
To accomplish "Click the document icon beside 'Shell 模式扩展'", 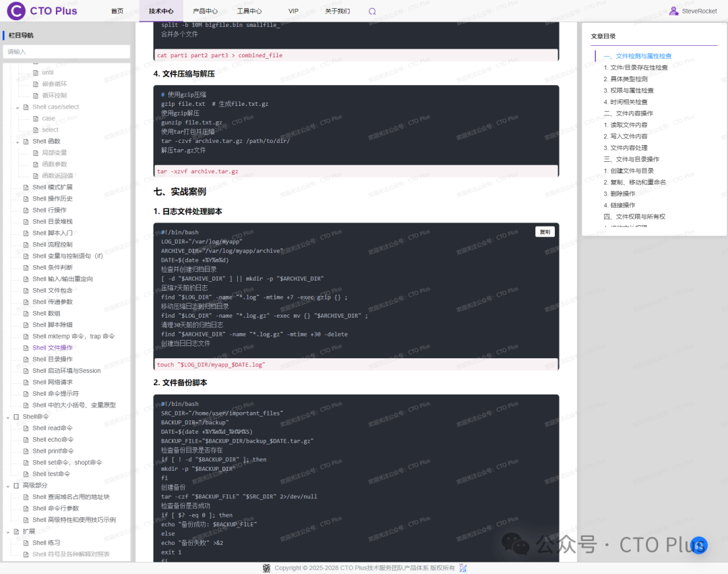I will click(26, 187).
